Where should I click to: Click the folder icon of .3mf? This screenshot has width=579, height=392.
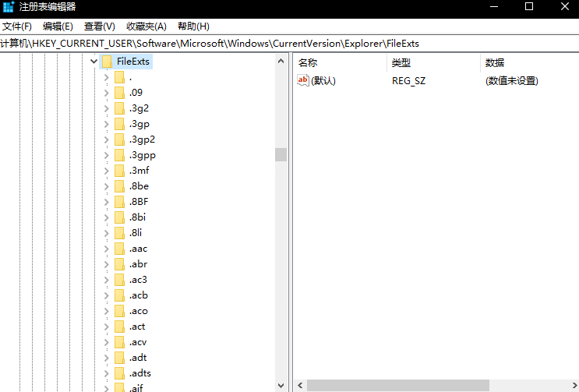[x=120, y=171]
